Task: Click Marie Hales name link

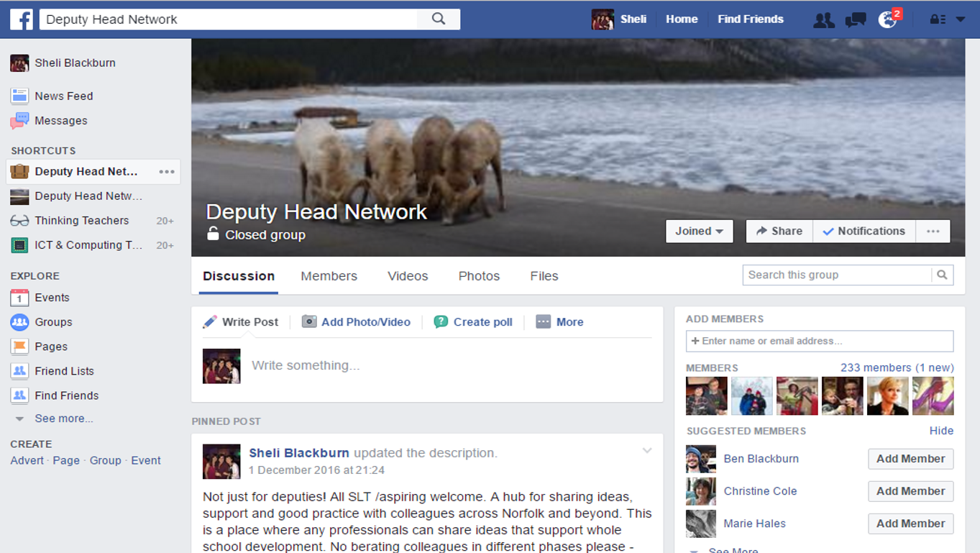Action: coord(754,524)
